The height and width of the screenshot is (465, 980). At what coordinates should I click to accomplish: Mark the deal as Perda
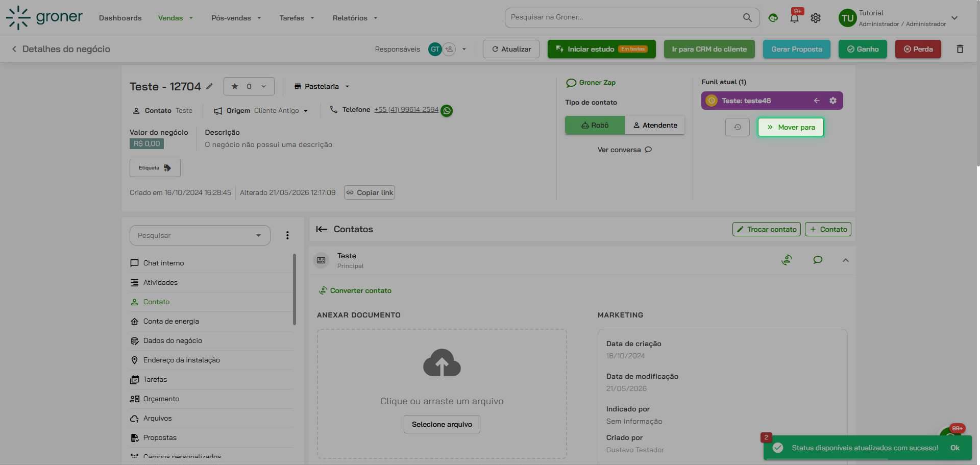point(918,49)
